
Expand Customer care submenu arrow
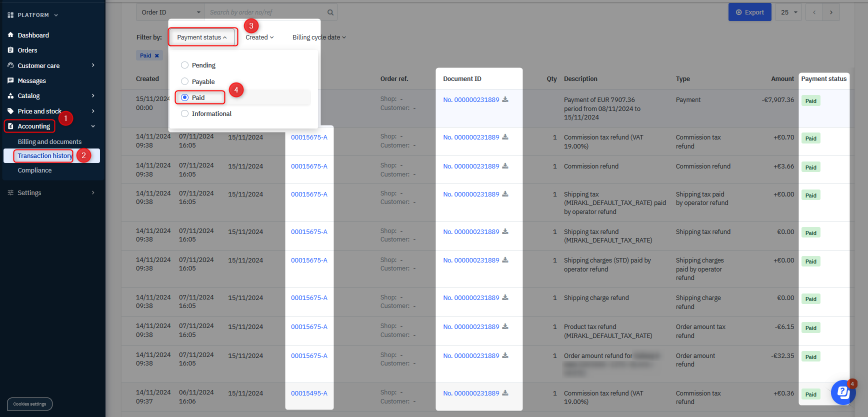coord(93,65)
